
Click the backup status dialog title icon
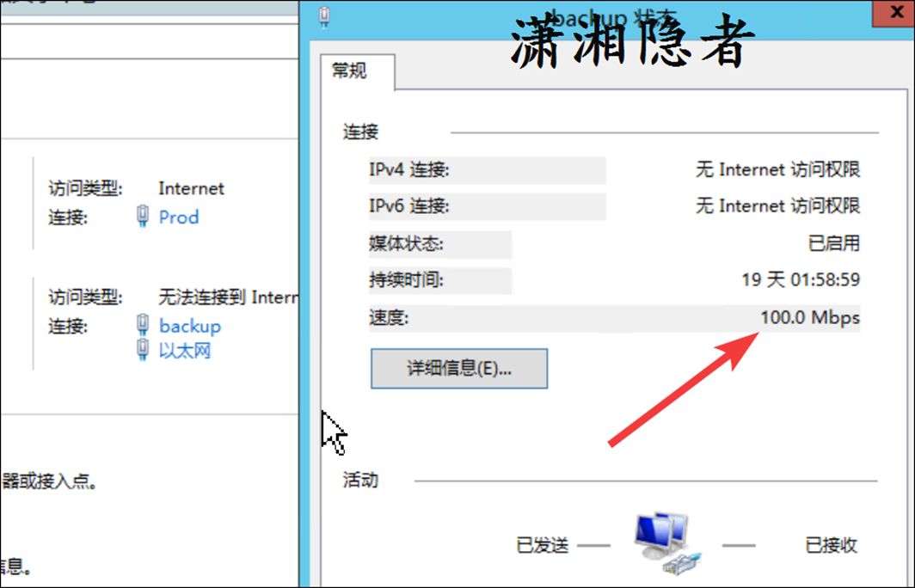tap(325, 16)
